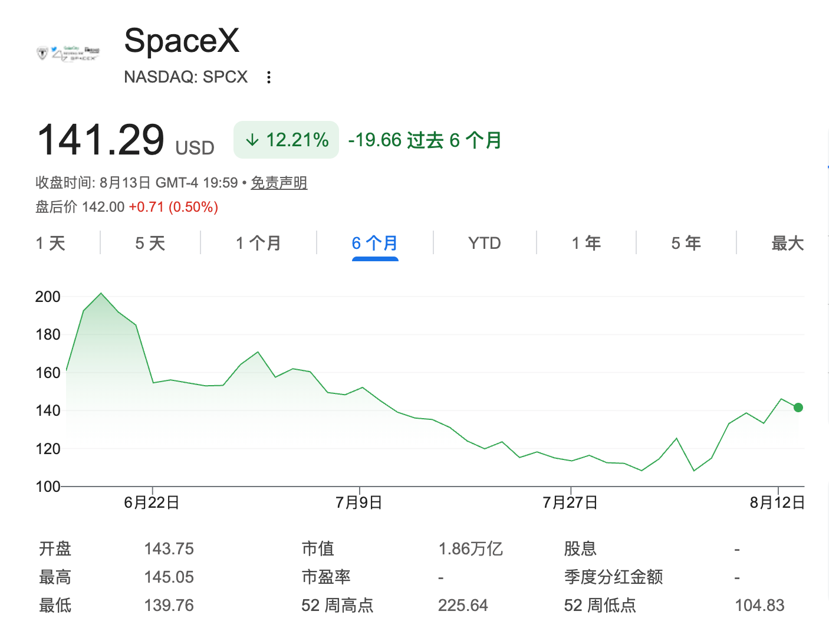The width and height of the screenshot is (829, 644).
Task: Select the 1 天 time range tab
Action: pos(51,243)
